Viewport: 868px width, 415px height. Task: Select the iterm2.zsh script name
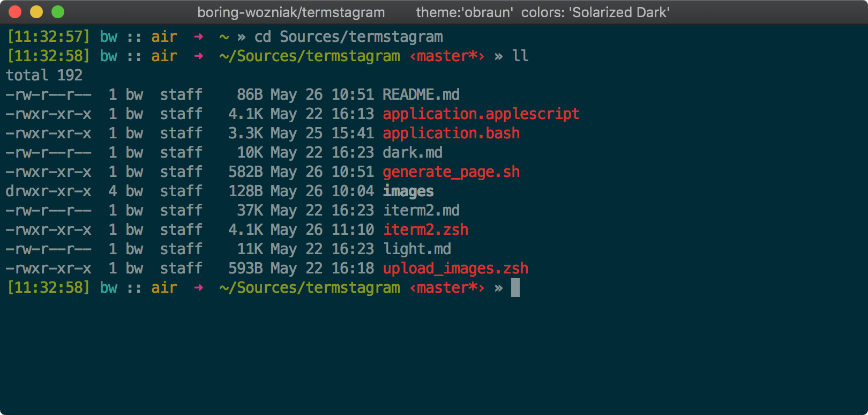pyautogui.click(x=425, y=230)
